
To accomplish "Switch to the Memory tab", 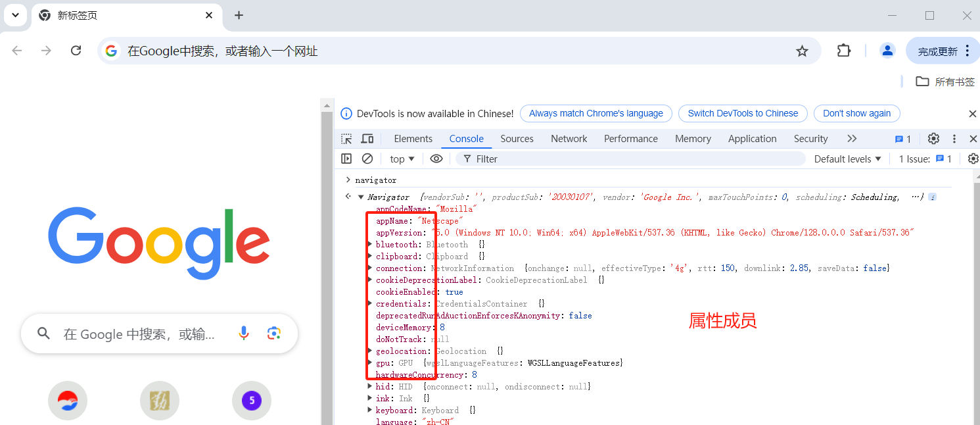I will click(693, 139).
